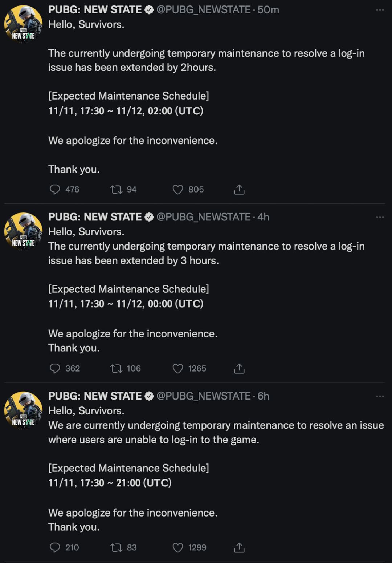The width and height of the screenshot is (392, 563).
Task: Open the 6h tweet timestamp
Action: coord(264,396)
